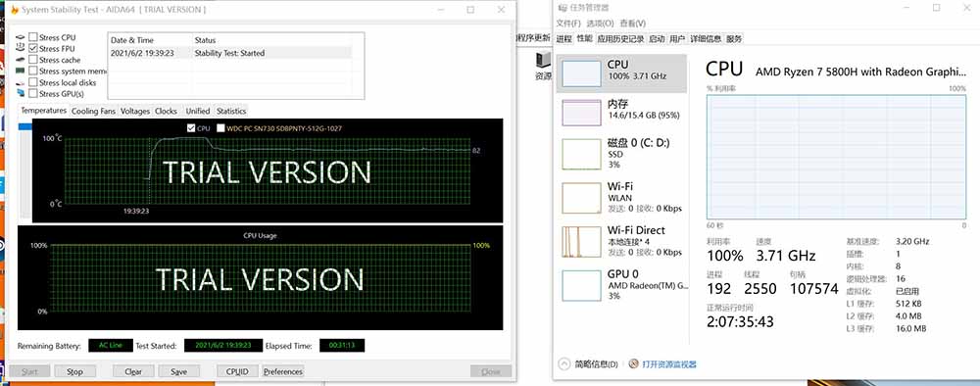
Task: Click the 简略信息 chevron circle icon
Action: pyautogui.click(x=563, y=363)
